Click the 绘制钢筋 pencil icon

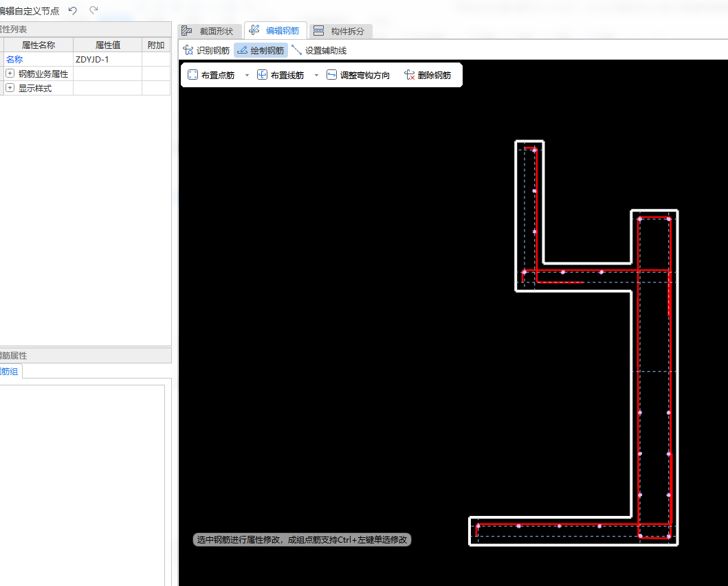243,50
